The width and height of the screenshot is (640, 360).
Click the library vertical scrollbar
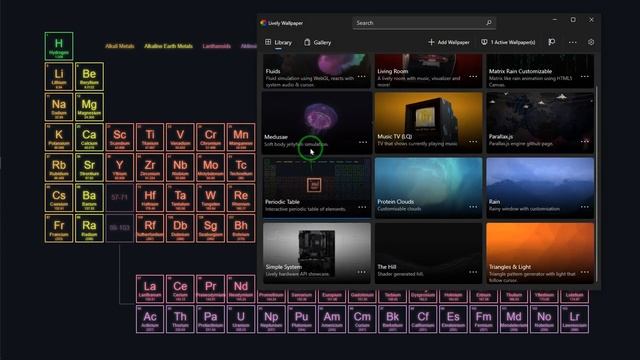click(x=597, y=184)
